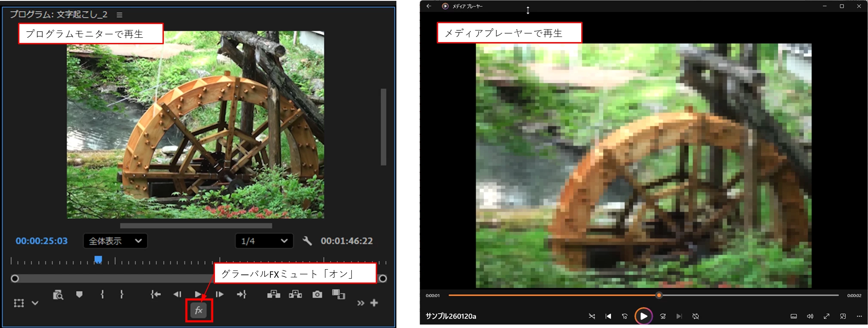Viewport: 868px width, 328px height.
Task: Click the Media Player app icon in title bar
Action: pos(445,6)
